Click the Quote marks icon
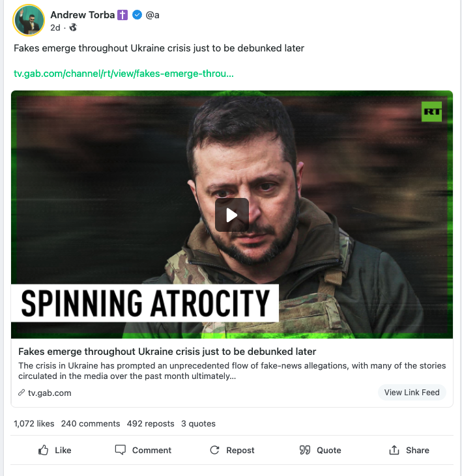 point(304,450)
